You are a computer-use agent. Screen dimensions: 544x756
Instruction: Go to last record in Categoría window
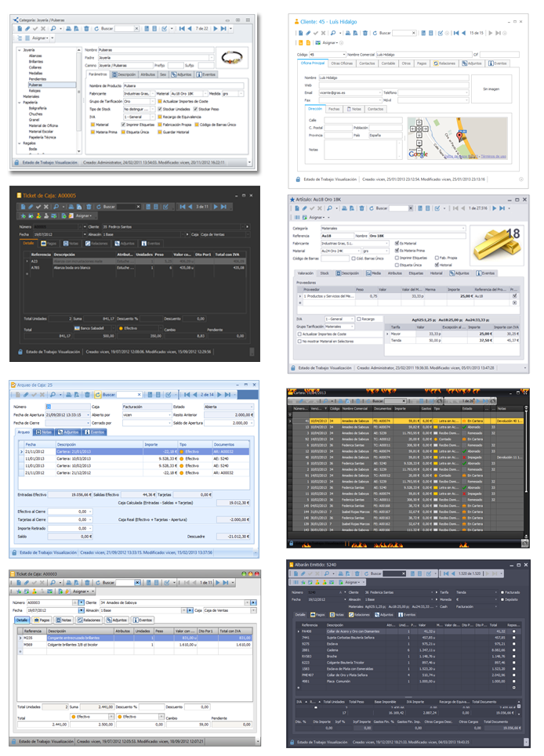tap(223, 29)
